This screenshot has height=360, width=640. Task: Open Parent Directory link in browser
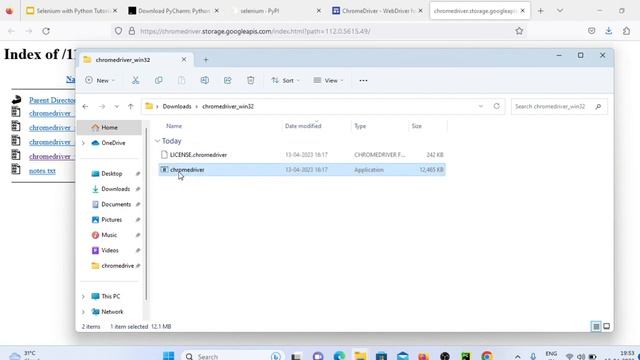[x=52, y=100]
